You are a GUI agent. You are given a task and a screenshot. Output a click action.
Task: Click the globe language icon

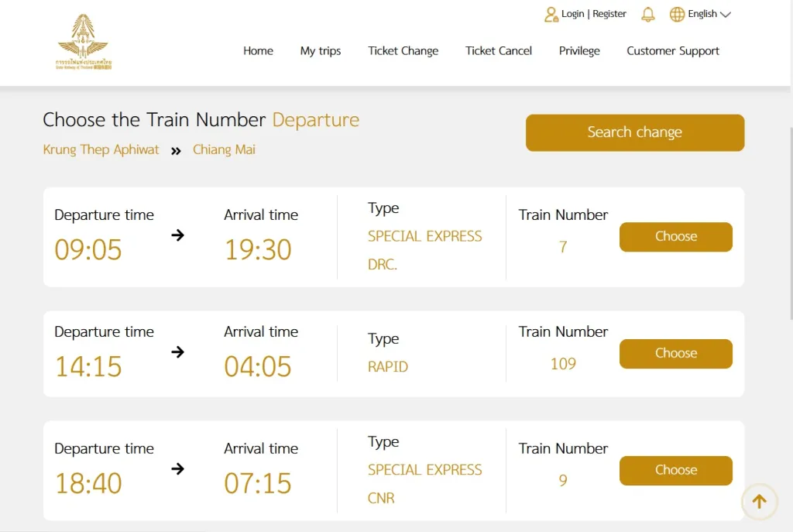click(x=677, y=14)
